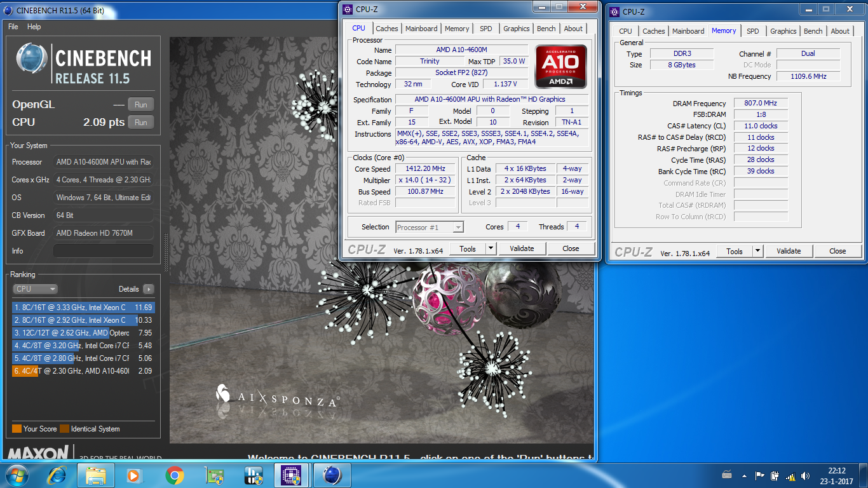Open the CPU ranking type dropdown
The width and height of the screenshot is (868, 488).
click(x=35, y=289)
